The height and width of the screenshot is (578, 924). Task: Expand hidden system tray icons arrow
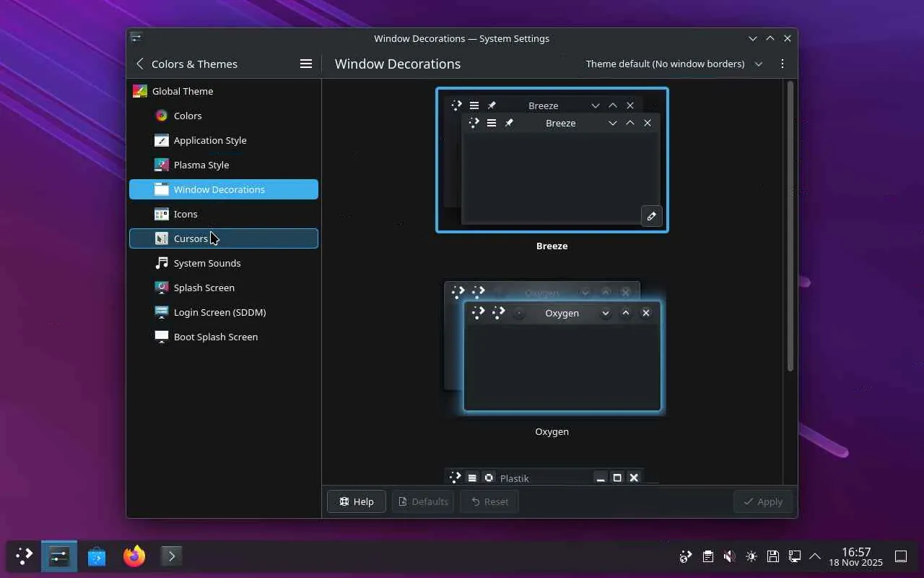coord(815,556)
